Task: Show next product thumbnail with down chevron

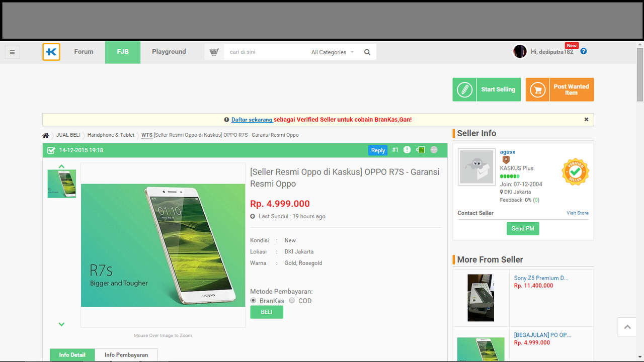Action: [x=61, y=324]
